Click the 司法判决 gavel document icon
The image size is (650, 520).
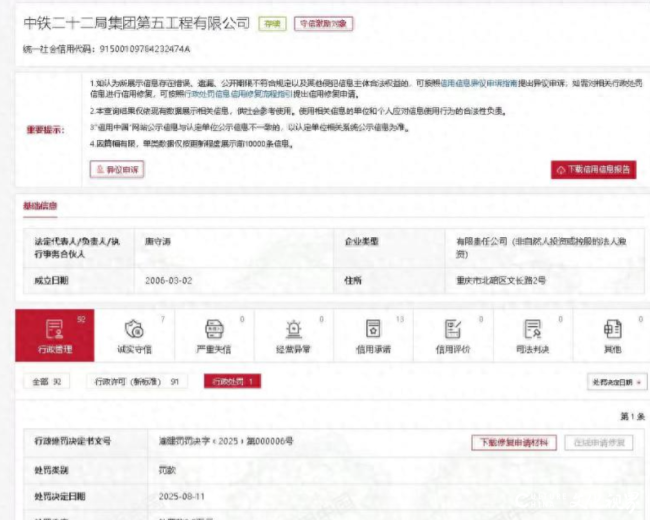(533, 329)
